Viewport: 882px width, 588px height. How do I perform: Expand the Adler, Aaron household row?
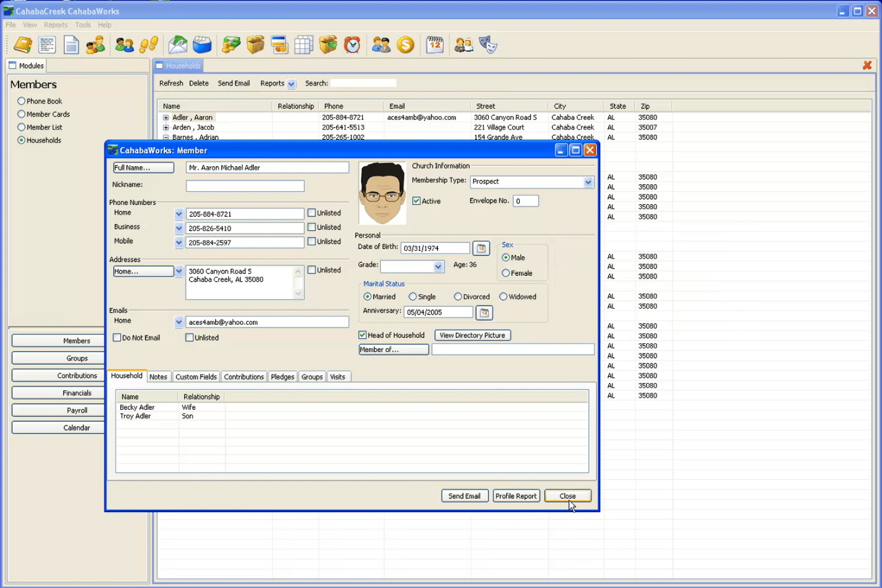click(166, 118)
